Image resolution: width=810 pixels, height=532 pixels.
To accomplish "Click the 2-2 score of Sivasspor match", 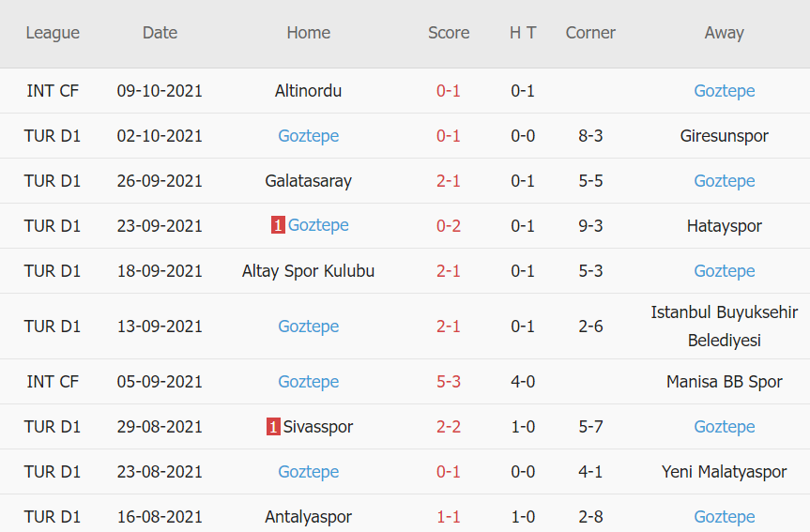I will [448, 427].
